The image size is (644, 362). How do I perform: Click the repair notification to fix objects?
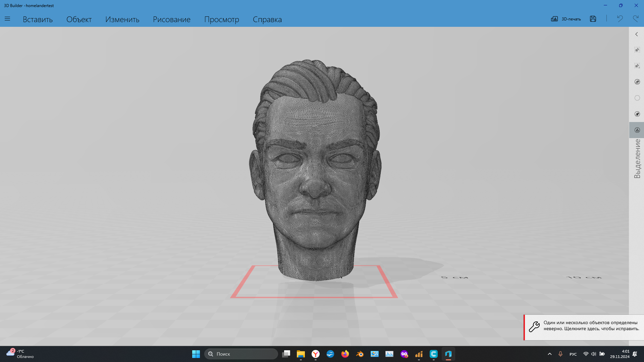584,327
